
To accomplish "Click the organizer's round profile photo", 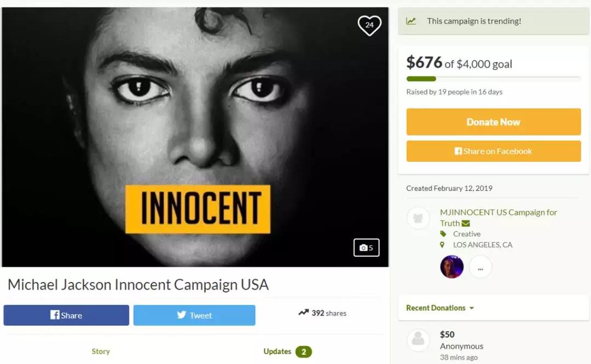I will coord(451,267).
